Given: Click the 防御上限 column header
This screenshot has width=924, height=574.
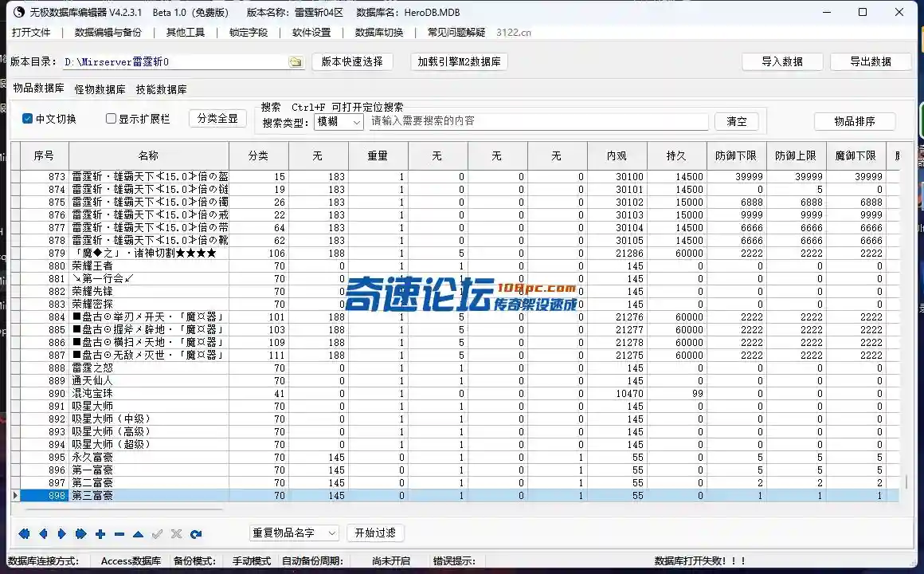Looking at the screenshot, I should [x=796, y=155].
